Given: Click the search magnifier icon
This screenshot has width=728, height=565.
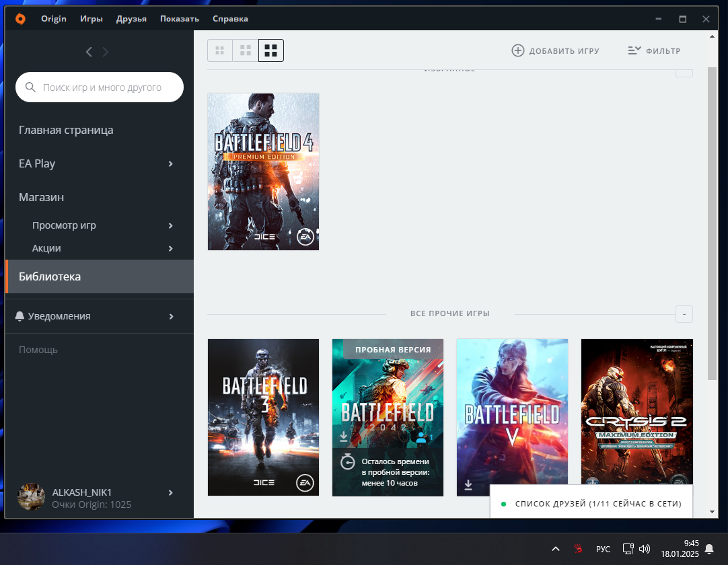Looking at the screenshot, I should coord(30,87).
